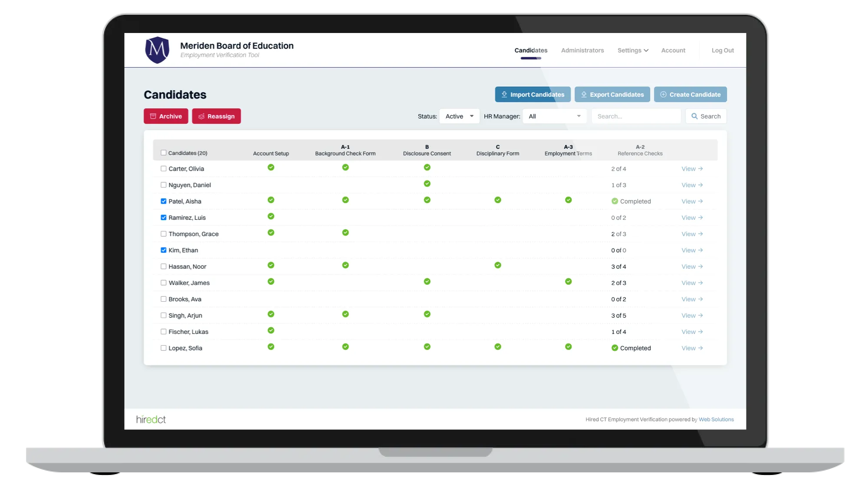Click Aisha Patel's Completed status icon
868x488 pixels.
click(x=615, y=201)
